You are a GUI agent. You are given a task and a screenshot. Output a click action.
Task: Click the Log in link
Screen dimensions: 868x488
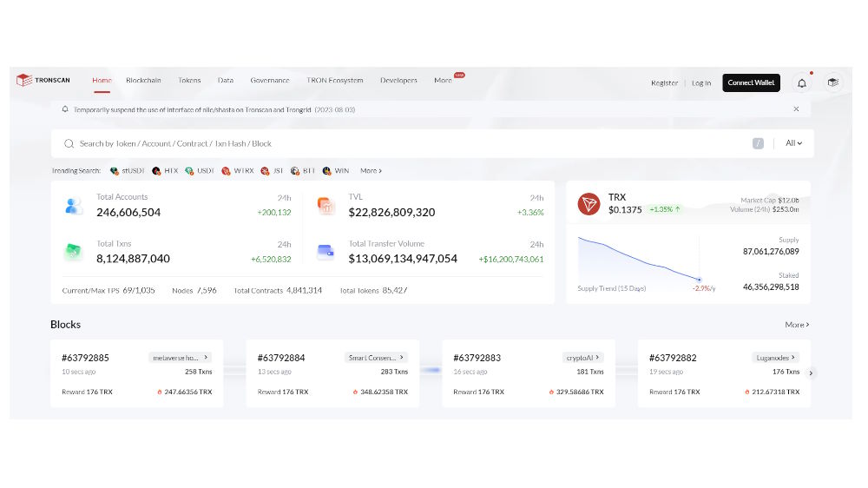tap(701, 83)
